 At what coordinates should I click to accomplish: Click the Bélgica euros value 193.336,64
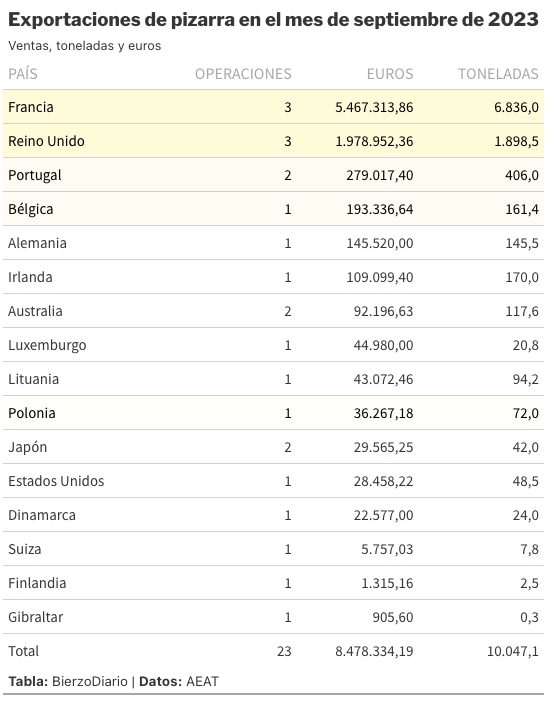point(379,209)
